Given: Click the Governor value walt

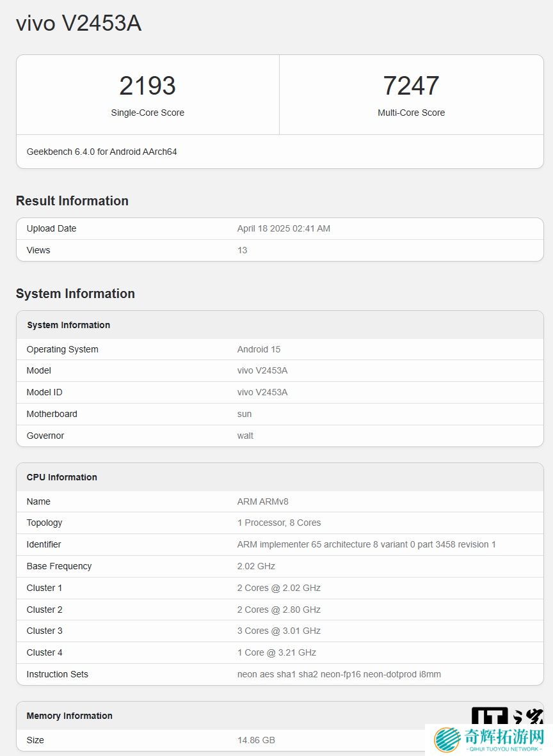Looking at the screenshot, I should (x=245, y=436).
